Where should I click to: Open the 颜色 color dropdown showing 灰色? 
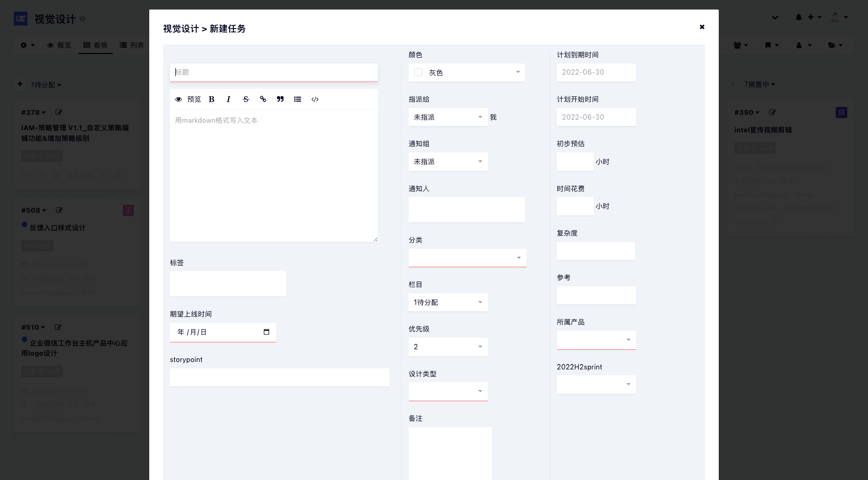coord(467,73)
